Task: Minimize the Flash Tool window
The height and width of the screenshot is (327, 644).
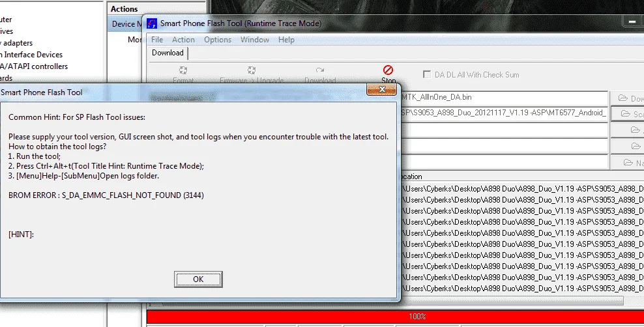Action: tap(632, 20)
